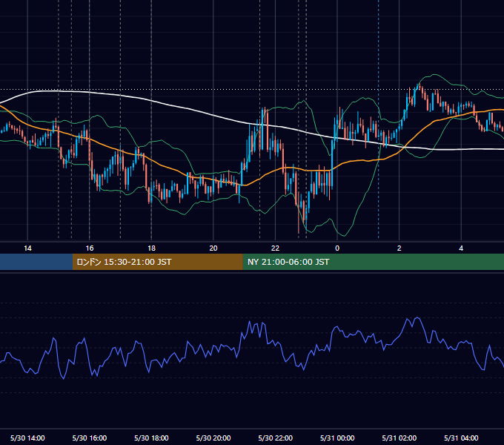The height and width of the screenshot is (445, 504).
Task: Click the 20 hour axis label
Action: click(x=213, y=248)
